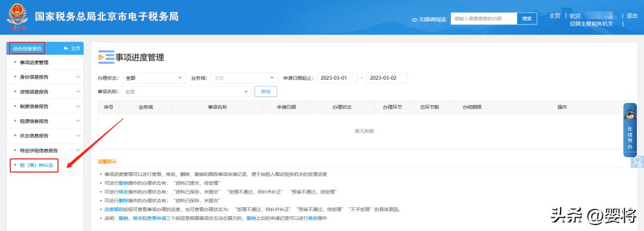Click the blue 删除 link in tips

coord(123,201)
